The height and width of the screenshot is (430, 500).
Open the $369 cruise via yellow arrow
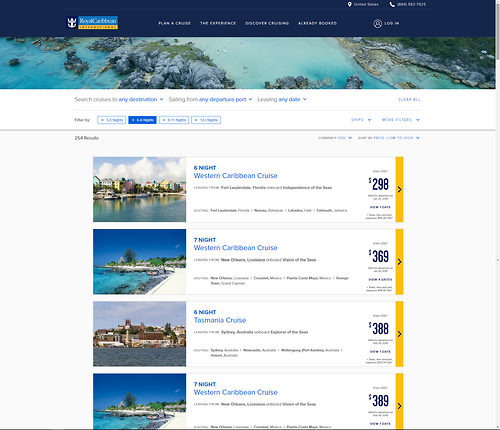pos(399,262)
